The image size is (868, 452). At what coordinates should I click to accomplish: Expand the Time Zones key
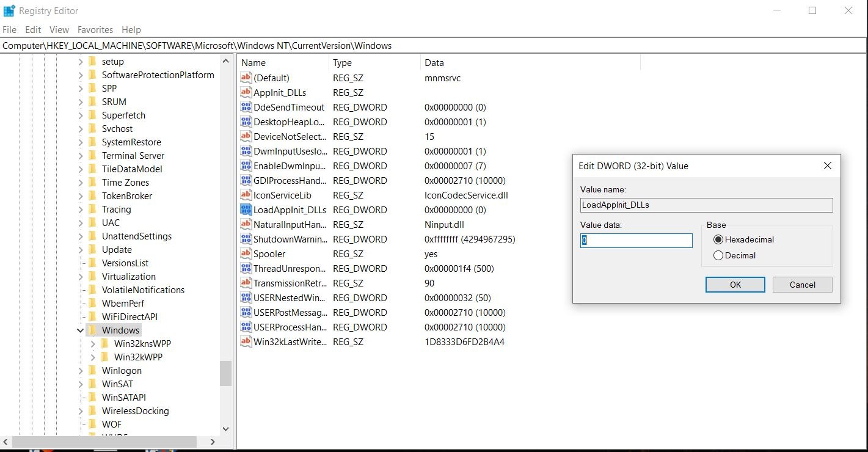tap(81, 182)
